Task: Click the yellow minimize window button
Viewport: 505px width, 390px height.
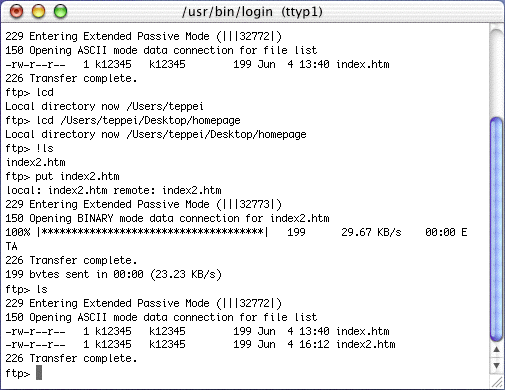Action: click(x=38, y=12)
